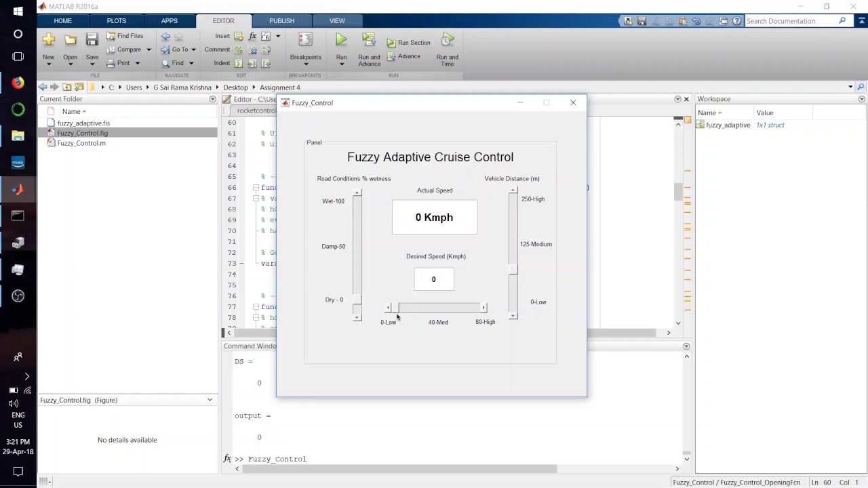The image size is (868, 488).
Task: Click the Advance button
Action: [404, 56]
